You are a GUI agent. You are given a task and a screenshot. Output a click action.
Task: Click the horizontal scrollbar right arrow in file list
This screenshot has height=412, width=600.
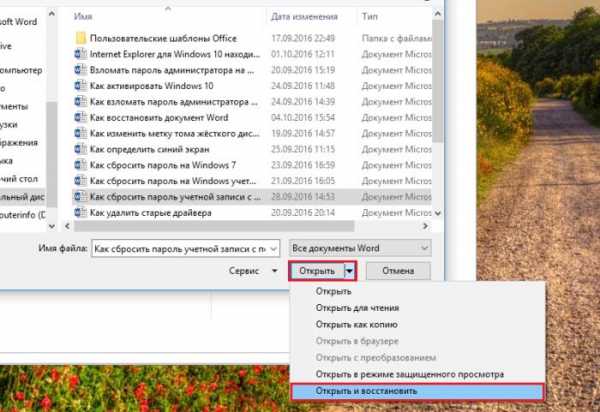425,226
